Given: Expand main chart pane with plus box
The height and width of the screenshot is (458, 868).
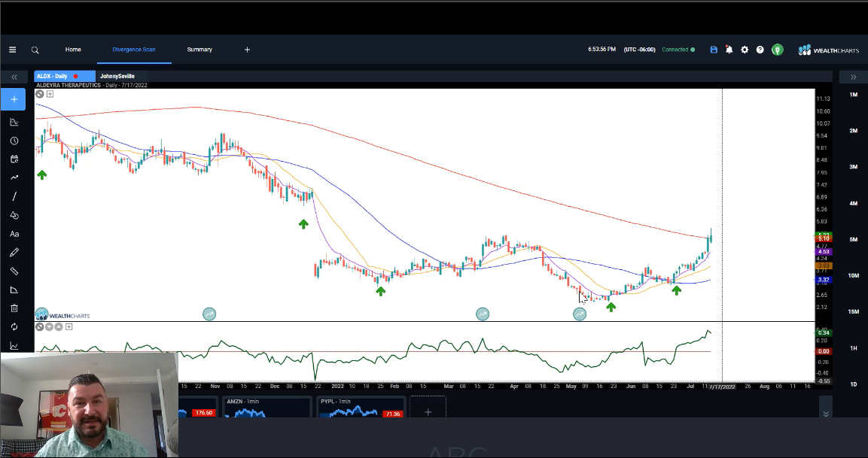Looking at the screenshot, I should [x=50, y=94].
